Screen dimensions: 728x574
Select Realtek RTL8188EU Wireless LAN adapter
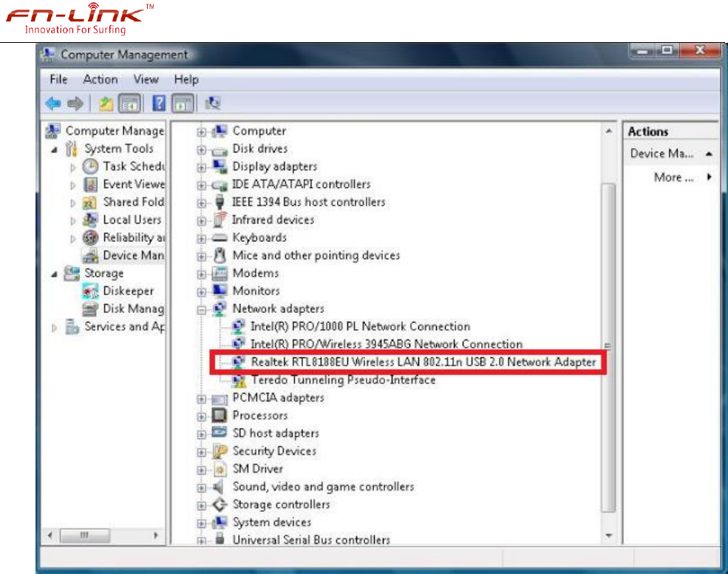[x=423, y=362]
